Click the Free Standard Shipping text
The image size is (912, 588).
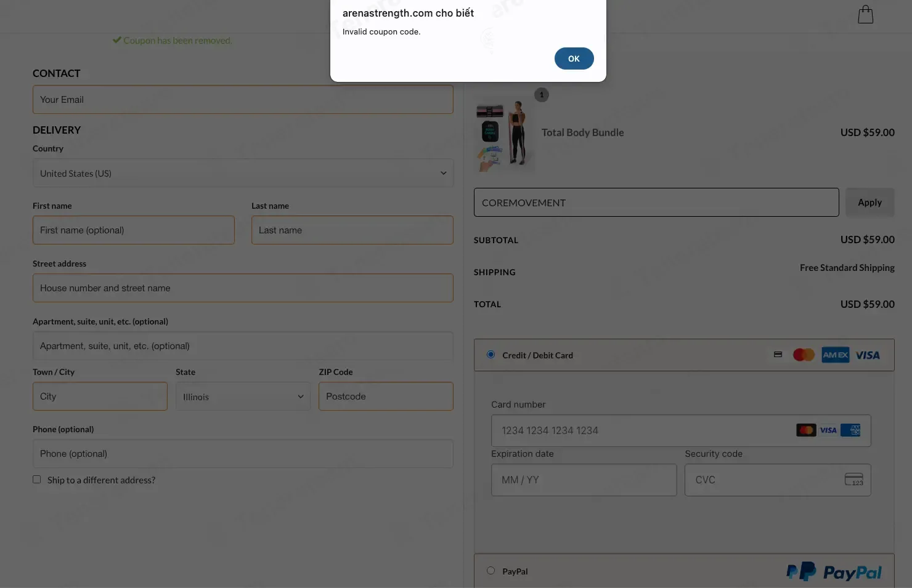(x=847, y=268)
